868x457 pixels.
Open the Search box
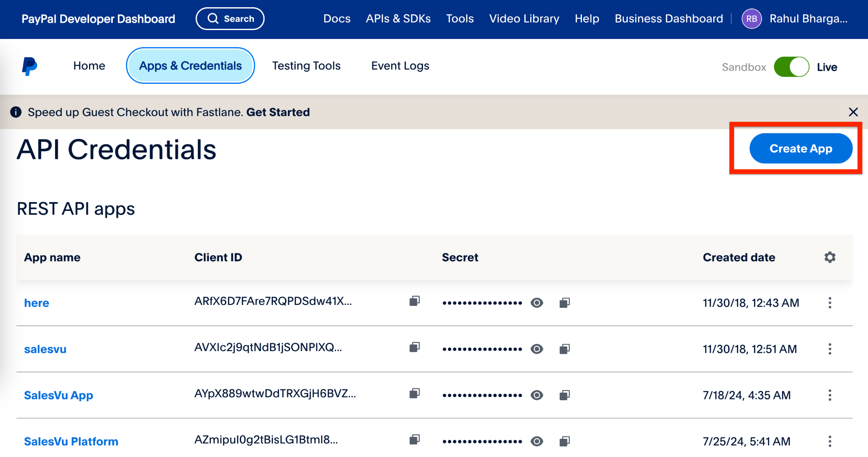[x=230, y=19]
